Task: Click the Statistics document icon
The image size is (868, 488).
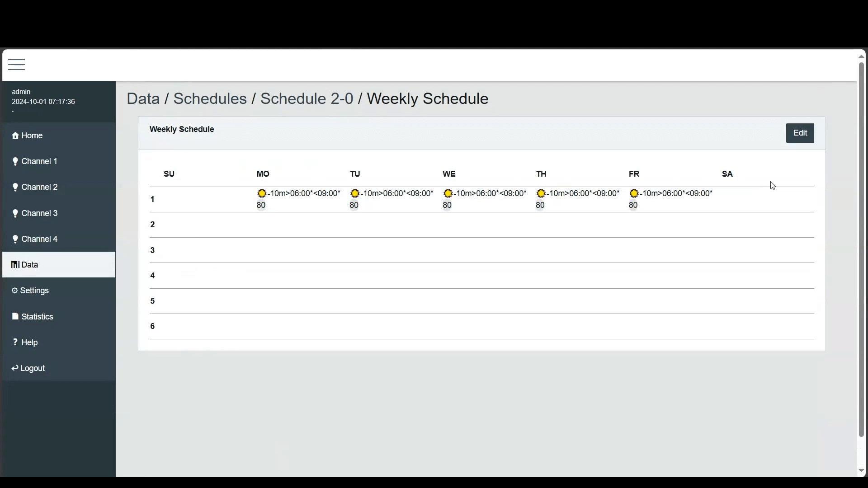Action: pyautogui.click(x=15, y=316)
